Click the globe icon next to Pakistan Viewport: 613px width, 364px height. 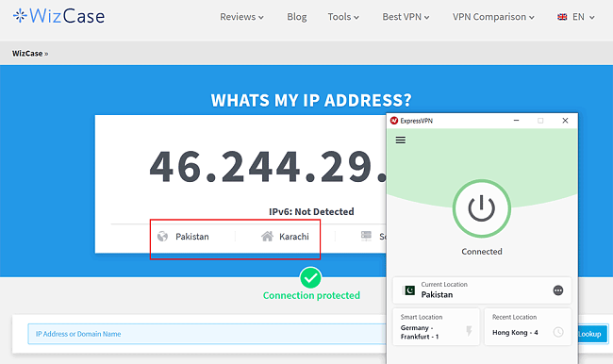pyautogui.click(x=162, y=237)
